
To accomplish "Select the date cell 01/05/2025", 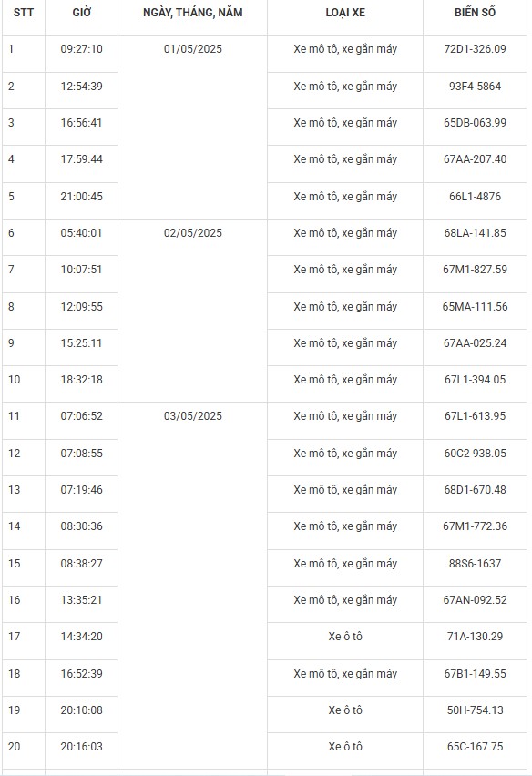I will [x=193, y=49].
